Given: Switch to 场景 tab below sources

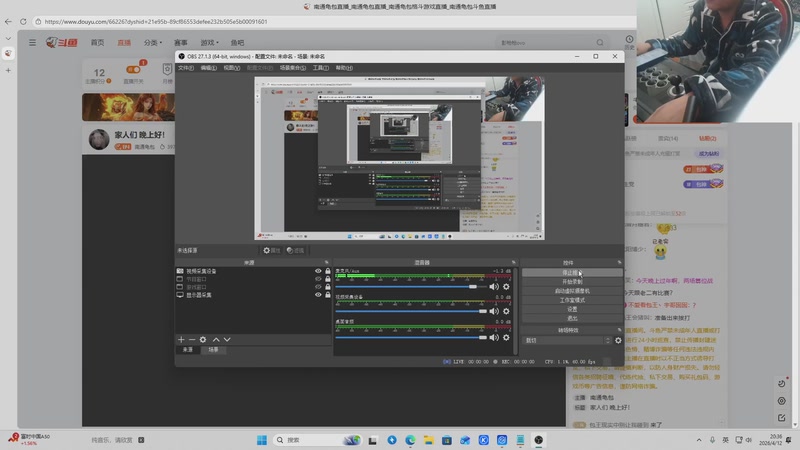Looking at the screenshot, I should [x=213, y=350].
